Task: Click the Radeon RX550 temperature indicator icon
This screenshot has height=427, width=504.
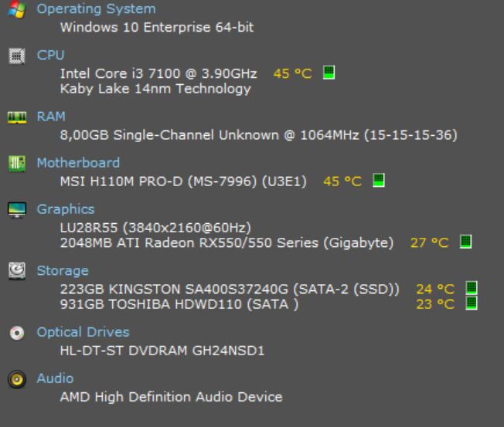Action: (x=465, y=242)
